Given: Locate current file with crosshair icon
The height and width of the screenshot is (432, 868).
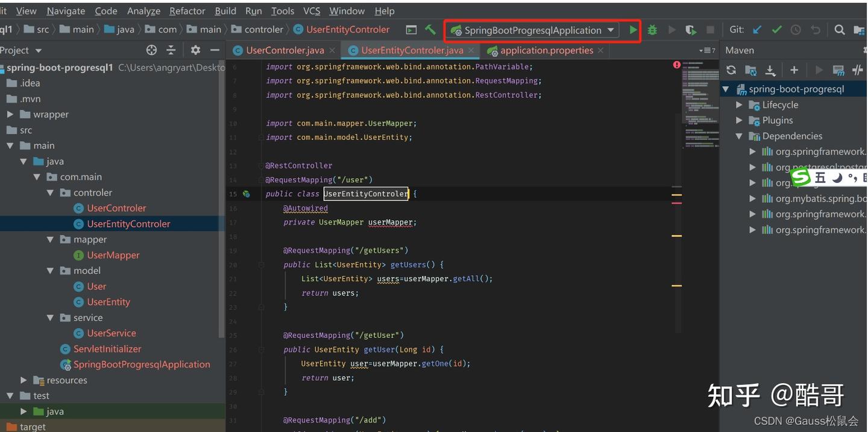Looking at the screenshot, I should [x=151, y=50].
